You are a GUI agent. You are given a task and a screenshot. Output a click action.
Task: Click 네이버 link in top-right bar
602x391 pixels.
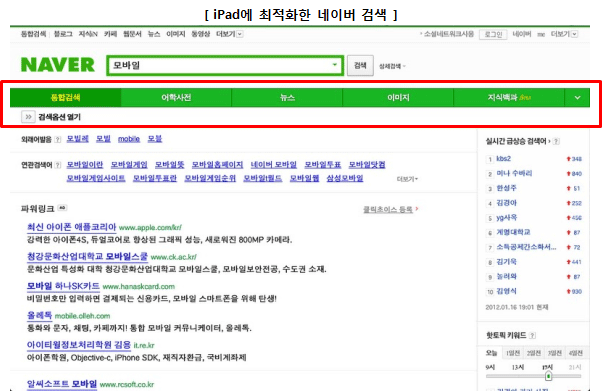522,34
